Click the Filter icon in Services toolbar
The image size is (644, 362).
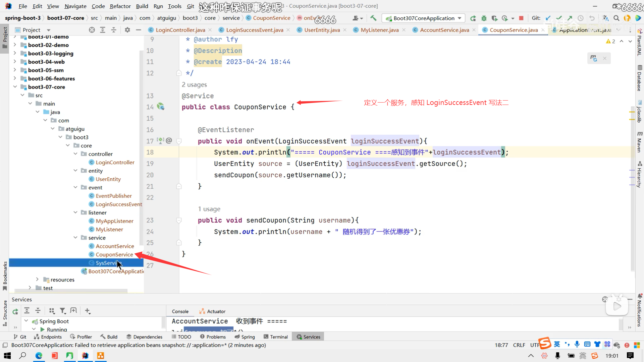click(62, 311)
